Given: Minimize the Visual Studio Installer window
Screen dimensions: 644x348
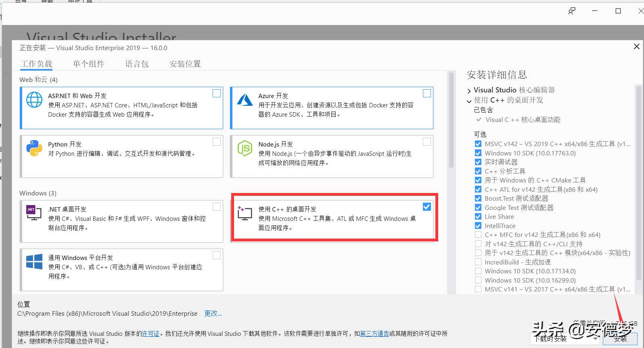Looking at the screenshot, I should click(595, 11).
